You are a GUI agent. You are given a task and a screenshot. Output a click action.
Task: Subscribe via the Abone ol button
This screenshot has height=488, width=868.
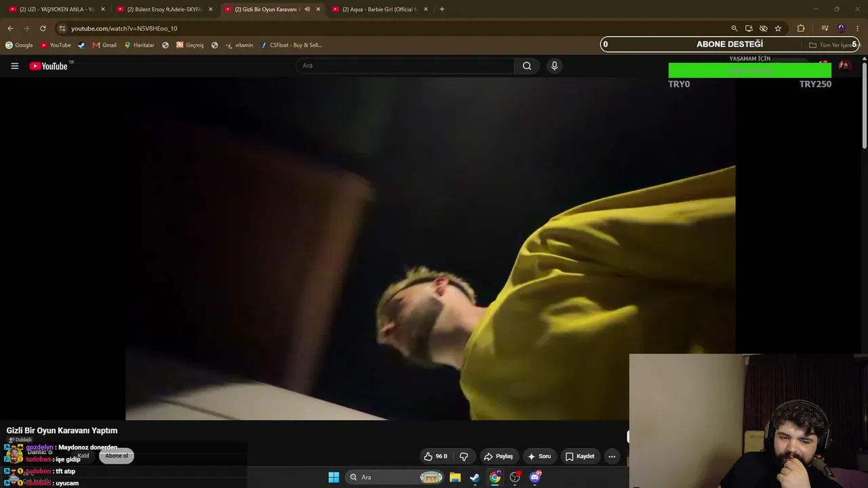click(117, 456)
